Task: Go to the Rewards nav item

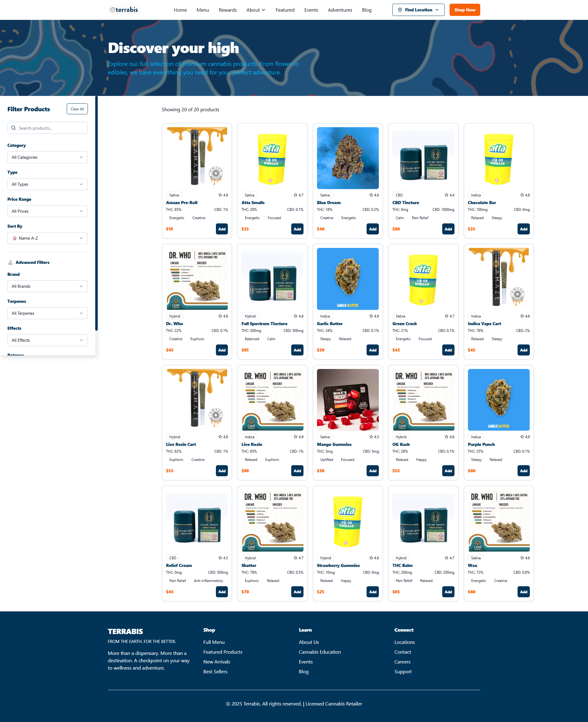Action: click(228, 10)
